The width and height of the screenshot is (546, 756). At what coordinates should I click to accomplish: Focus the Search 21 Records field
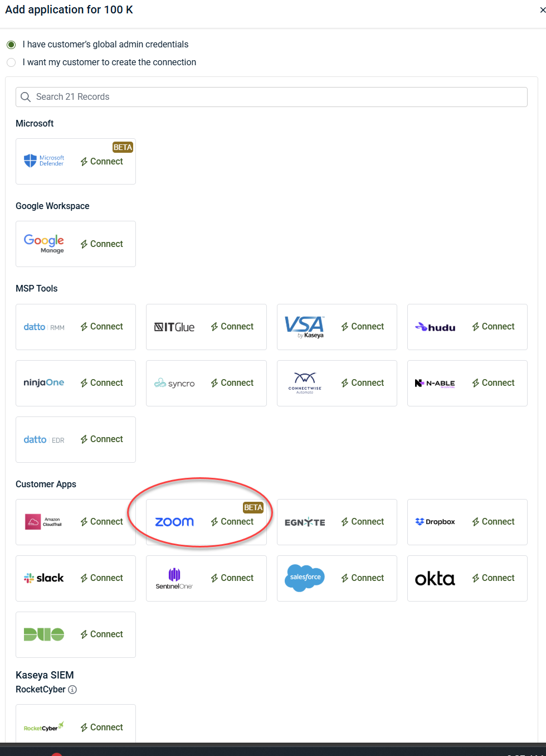(x=279, y=97)
